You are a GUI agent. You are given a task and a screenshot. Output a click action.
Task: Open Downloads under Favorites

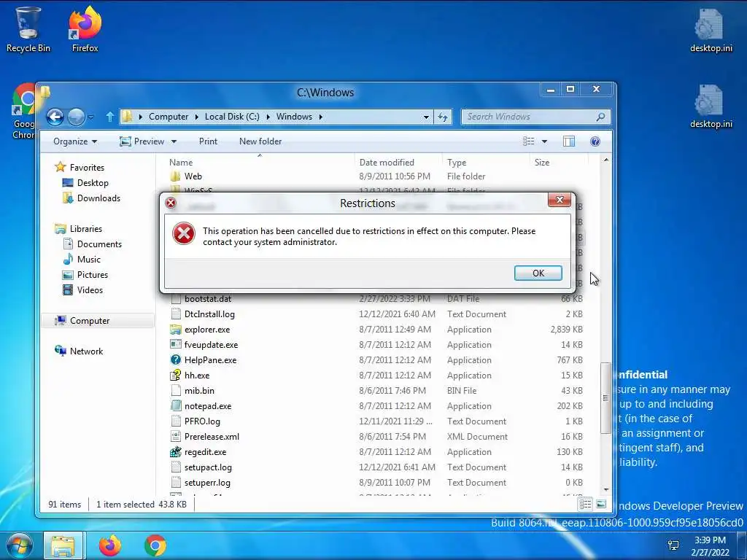[x=98, y=198]
